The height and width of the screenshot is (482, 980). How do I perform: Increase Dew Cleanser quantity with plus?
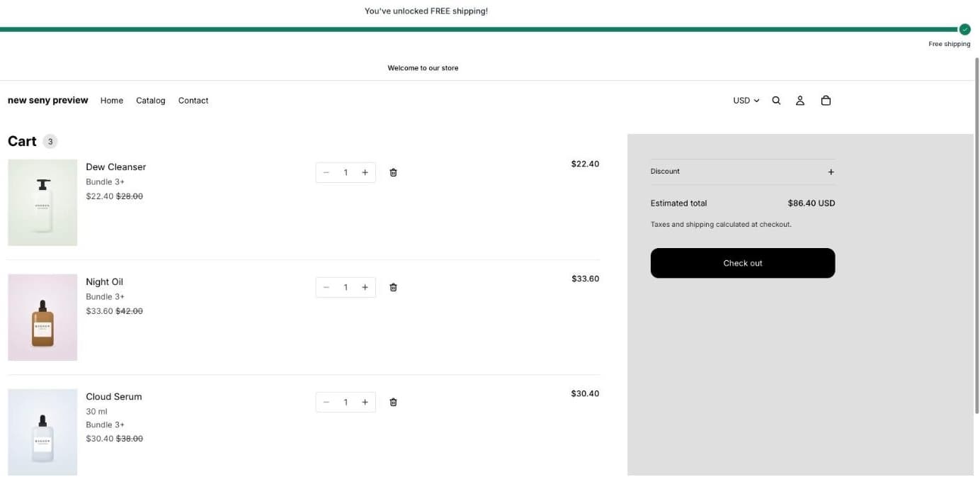tap(365, 172)
